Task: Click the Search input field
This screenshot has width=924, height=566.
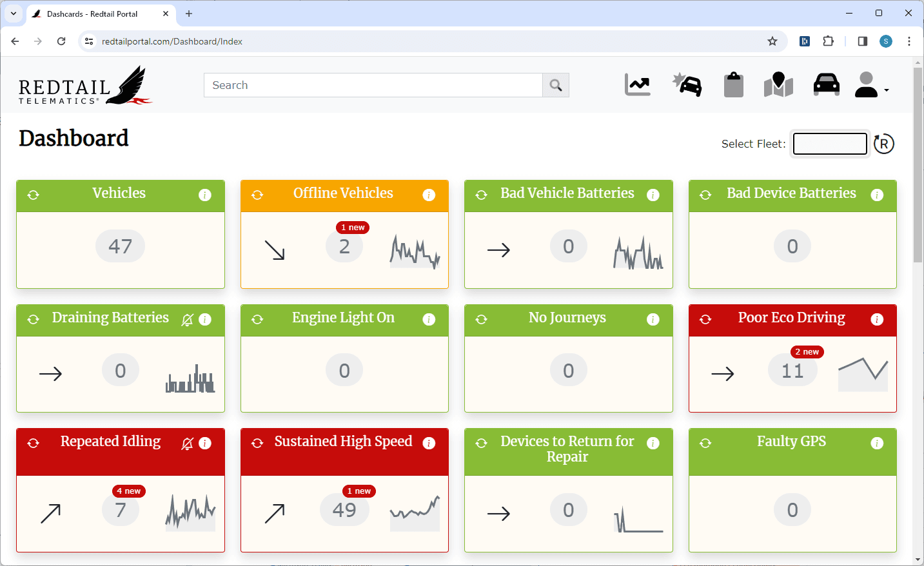Action: pos(373,85)
